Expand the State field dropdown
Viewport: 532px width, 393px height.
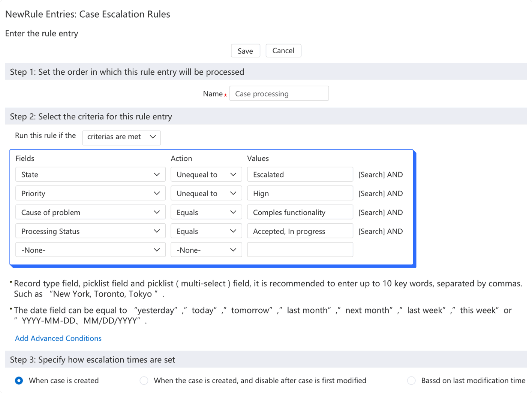[90, 175]
